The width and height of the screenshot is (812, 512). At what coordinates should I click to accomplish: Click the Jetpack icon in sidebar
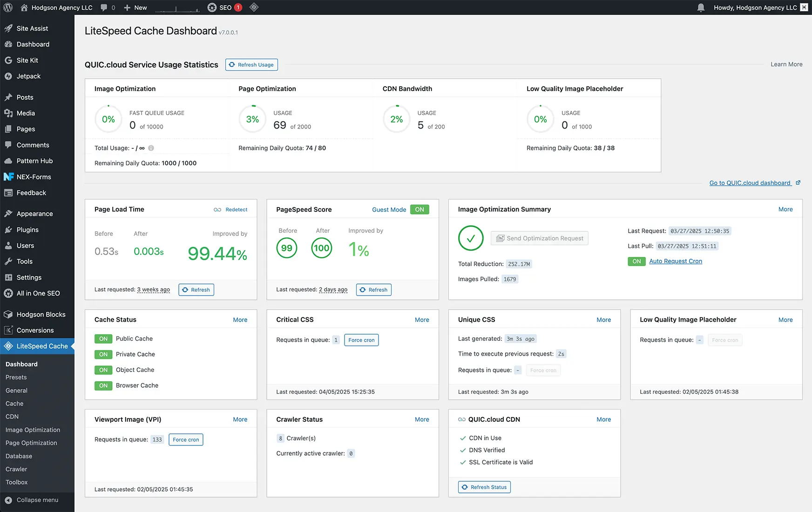[x=8, y=76]
